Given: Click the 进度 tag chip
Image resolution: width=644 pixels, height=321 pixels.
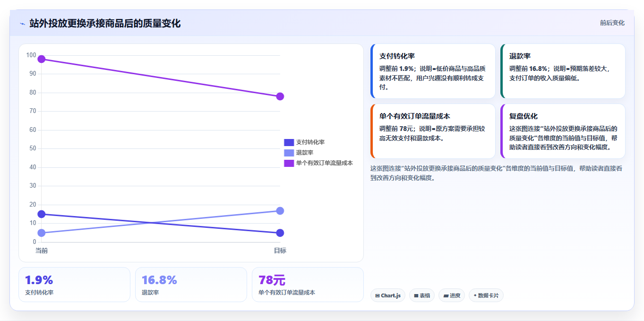Looking at the screenshot, I should pos(452,295).
